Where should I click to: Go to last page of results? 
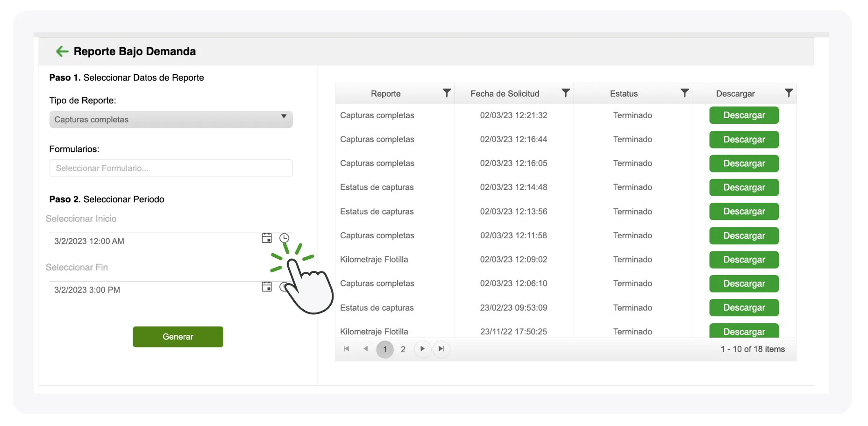click(441, 349)
